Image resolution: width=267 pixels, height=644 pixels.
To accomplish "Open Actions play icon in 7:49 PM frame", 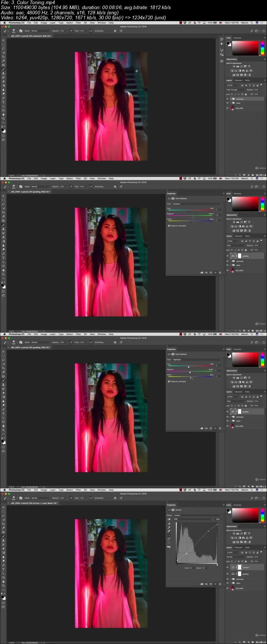I will [x=222, y=44].
